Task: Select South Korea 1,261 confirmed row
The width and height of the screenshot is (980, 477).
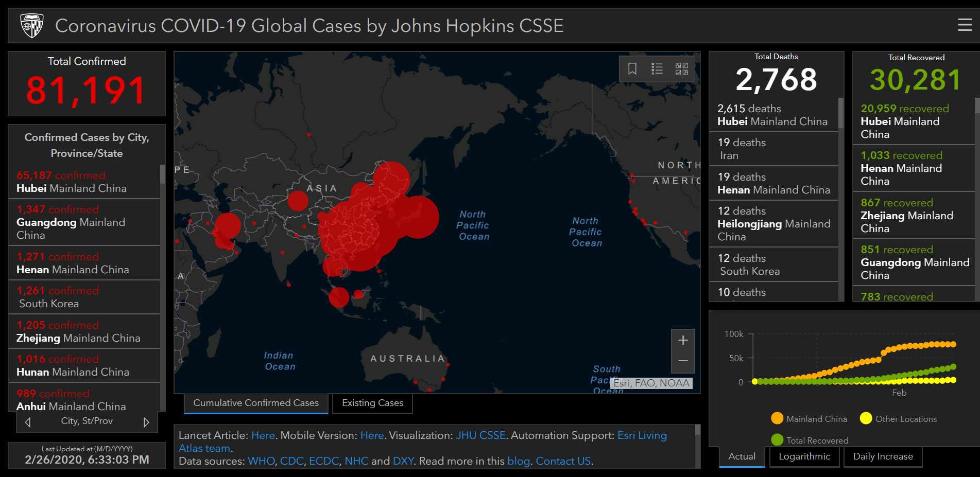Action: pos(84,297)
